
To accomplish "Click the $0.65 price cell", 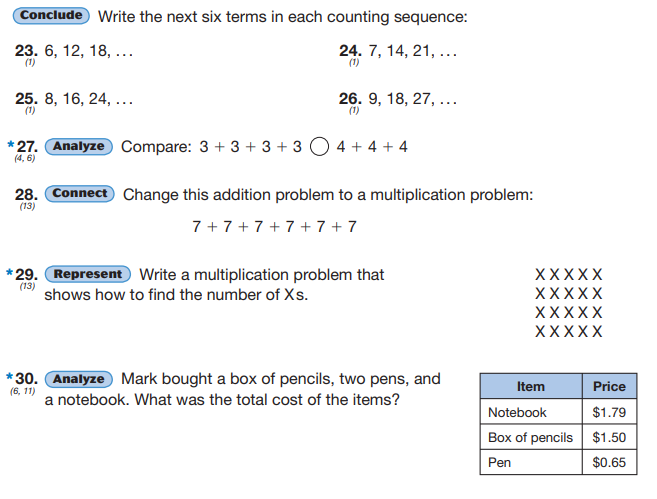I will pyautogui.click(x=609, y=463).
